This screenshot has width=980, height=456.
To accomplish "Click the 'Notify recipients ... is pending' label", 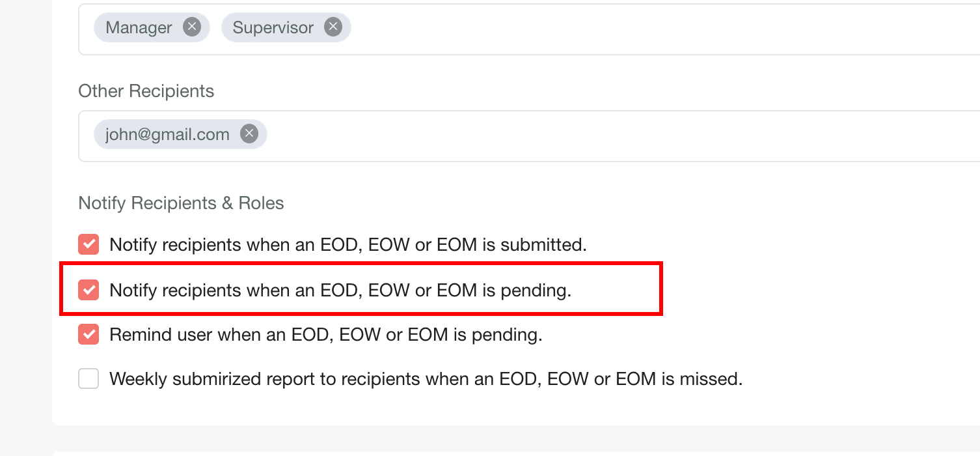I will click(340, 290).
